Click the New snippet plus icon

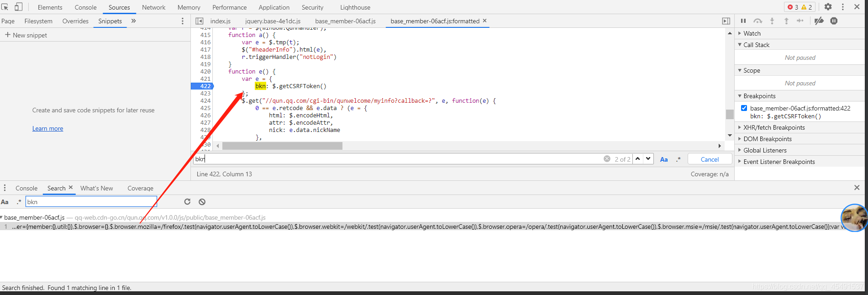coord(7,35)
